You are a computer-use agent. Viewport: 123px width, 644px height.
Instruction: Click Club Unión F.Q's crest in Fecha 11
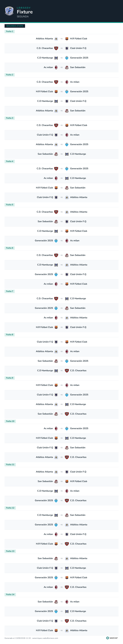(67, 472)
